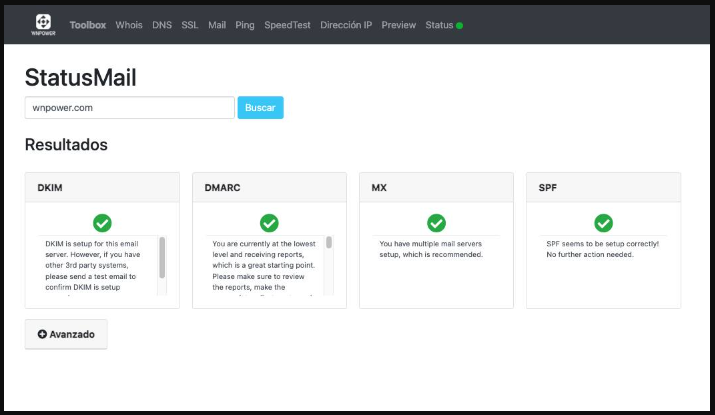Go to Dirección IP page
Viewport: 715px width, 415px height.
(x=346, y=25)
